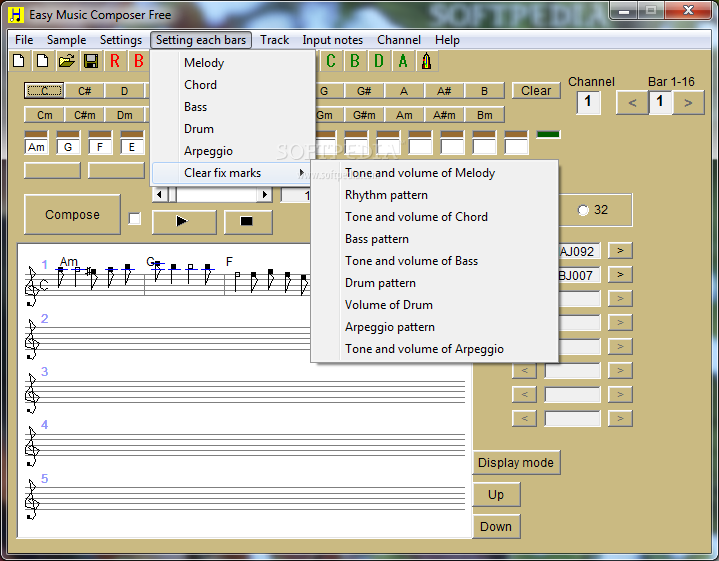719x561 pixels.
Task: Click the brown swatch above the Am slot
Action: tap(36, 134)
